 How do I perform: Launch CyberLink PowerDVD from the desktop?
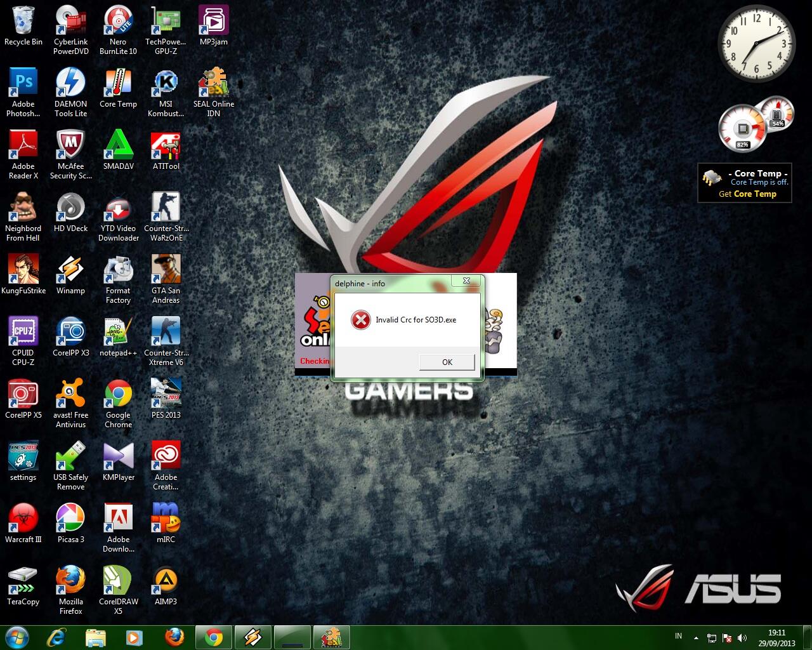(70, 30)
